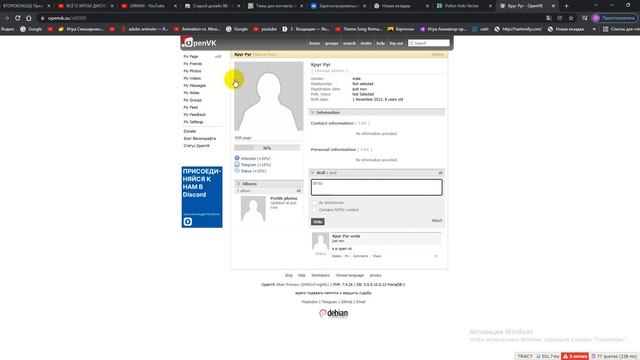The width and height of the screenshot is (640, 360).
Task: Click the OpenVK logo
Action: tap(199, 42)
